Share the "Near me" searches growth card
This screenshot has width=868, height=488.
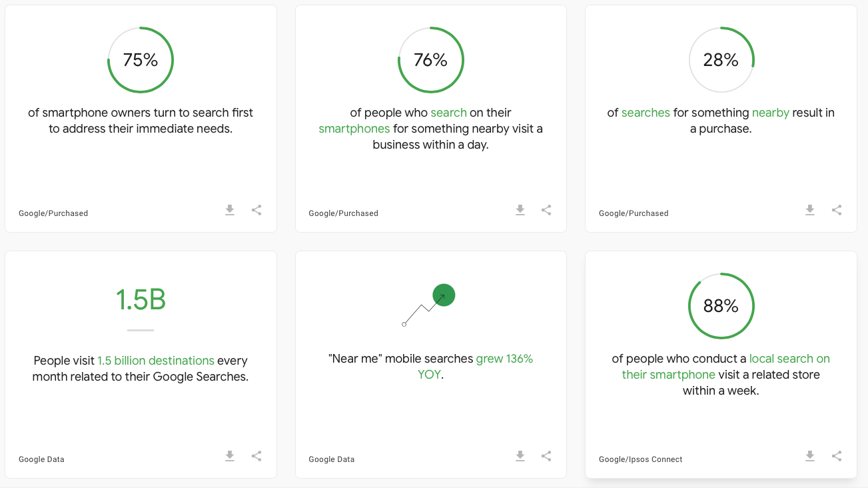(x=546, y=456)
